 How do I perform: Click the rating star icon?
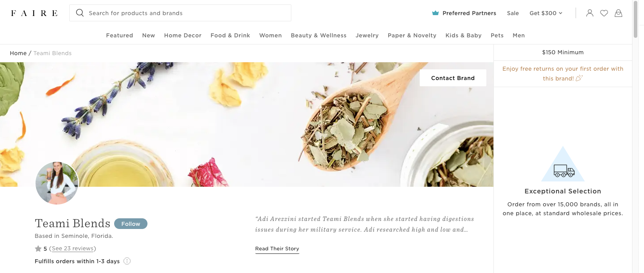coord(38,249)
